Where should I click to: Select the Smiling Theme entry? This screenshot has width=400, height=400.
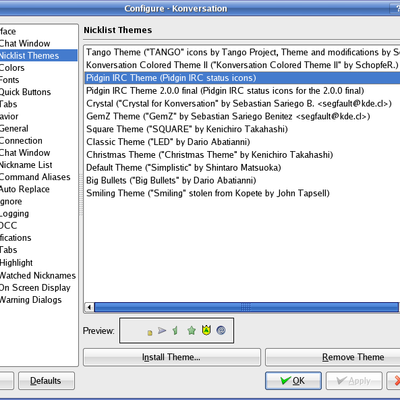tap(242, 193)
